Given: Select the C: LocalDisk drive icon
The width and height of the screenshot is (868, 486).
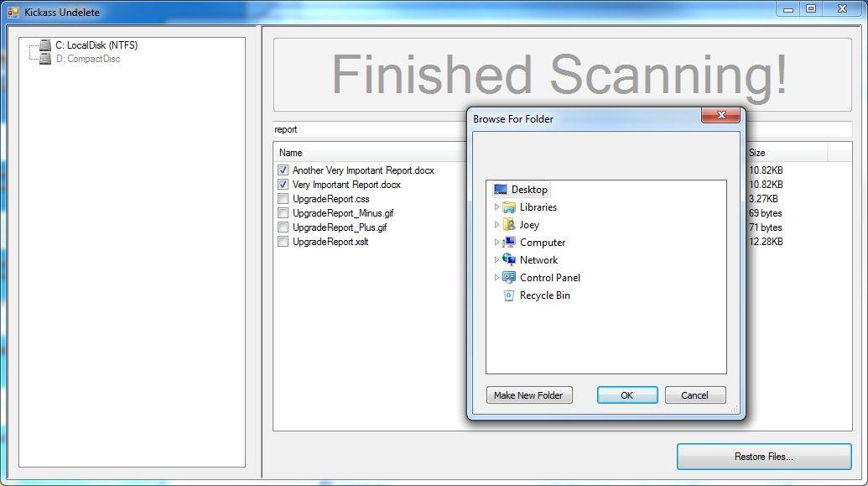Looking at the screenshot, I should tap(45, 45).
